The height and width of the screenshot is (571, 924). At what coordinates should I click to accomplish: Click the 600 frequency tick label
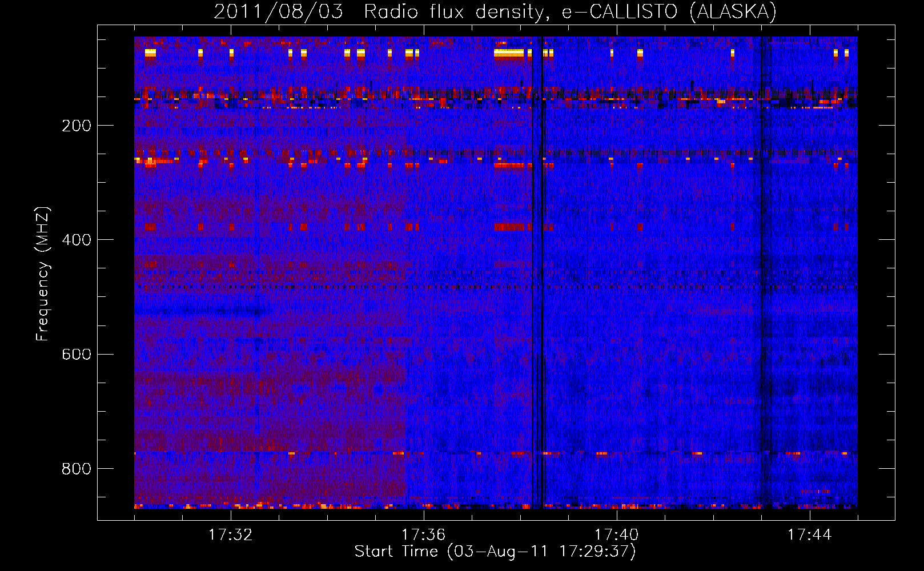(77, 354)
